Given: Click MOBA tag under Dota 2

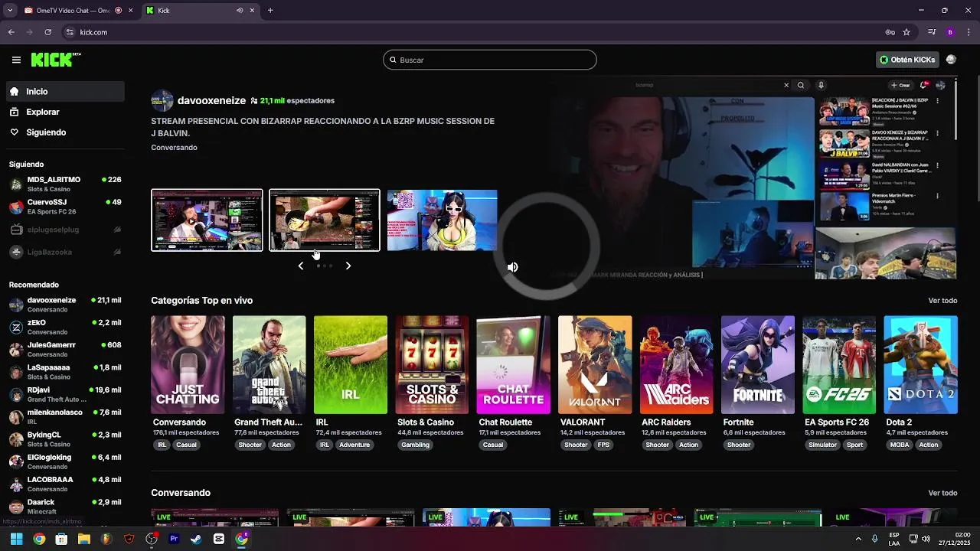Looking at the screenshot, I should [900, 445].
